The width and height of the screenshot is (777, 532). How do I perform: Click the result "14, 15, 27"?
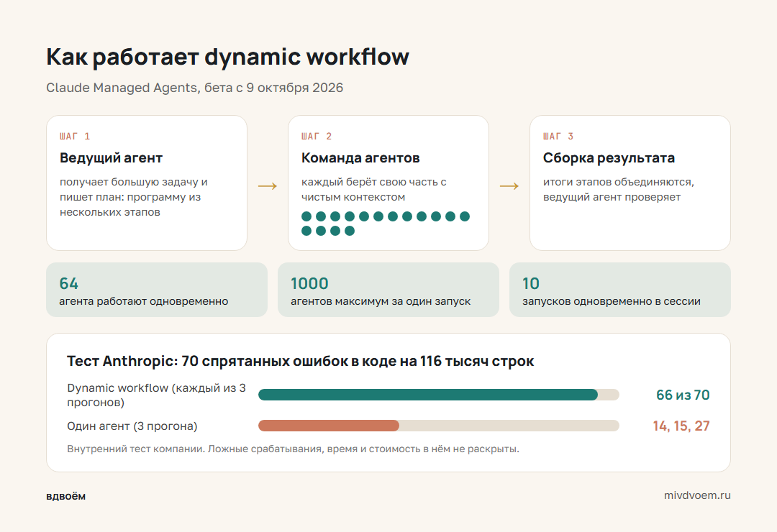click(681, 426)
